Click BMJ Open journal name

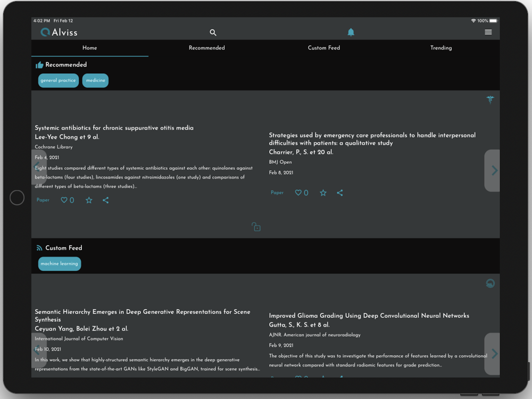click(280, 162)
